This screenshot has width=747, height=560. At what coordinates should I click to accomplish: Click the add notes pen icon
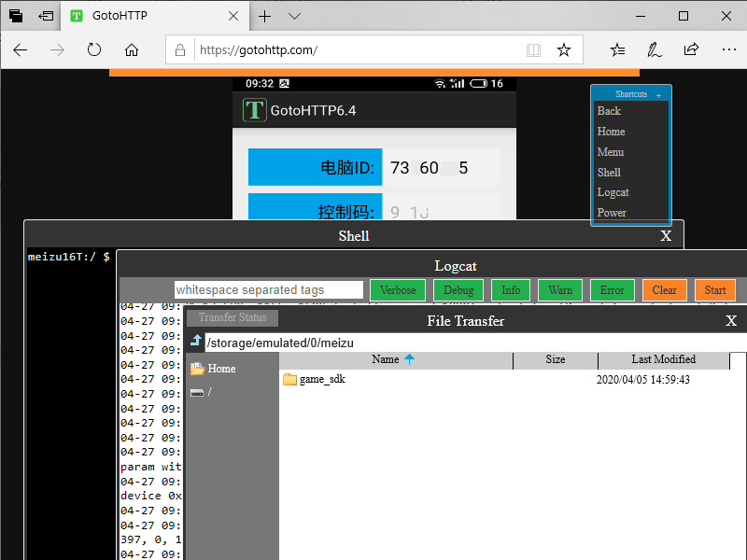click(655, 50)
